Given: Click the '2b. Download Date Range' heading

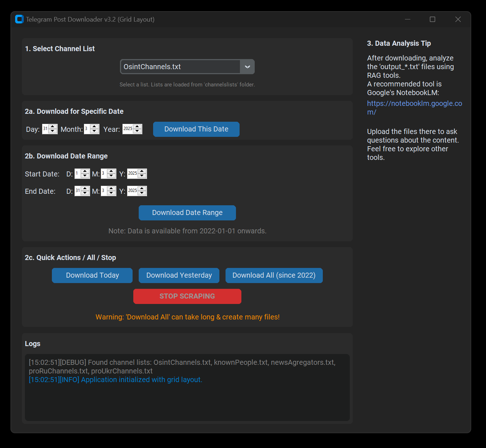Looking at the screenshot, I should click(66, 156).
